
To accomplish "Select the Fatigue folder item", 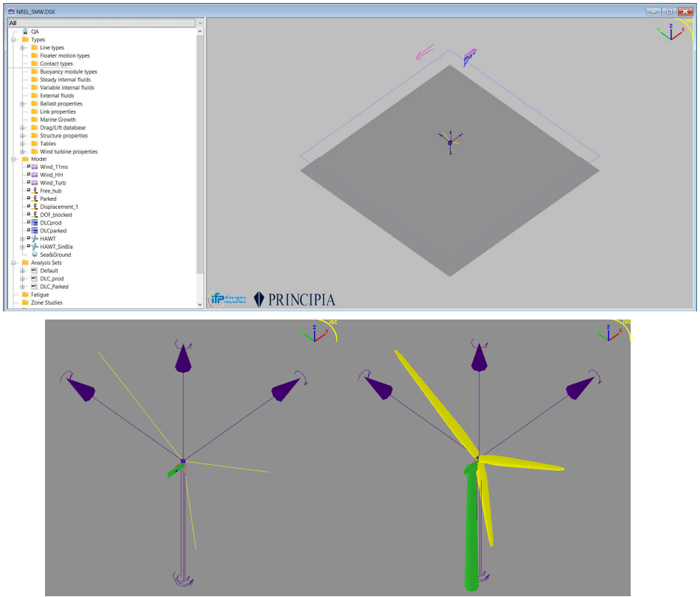I will [40, 294].
